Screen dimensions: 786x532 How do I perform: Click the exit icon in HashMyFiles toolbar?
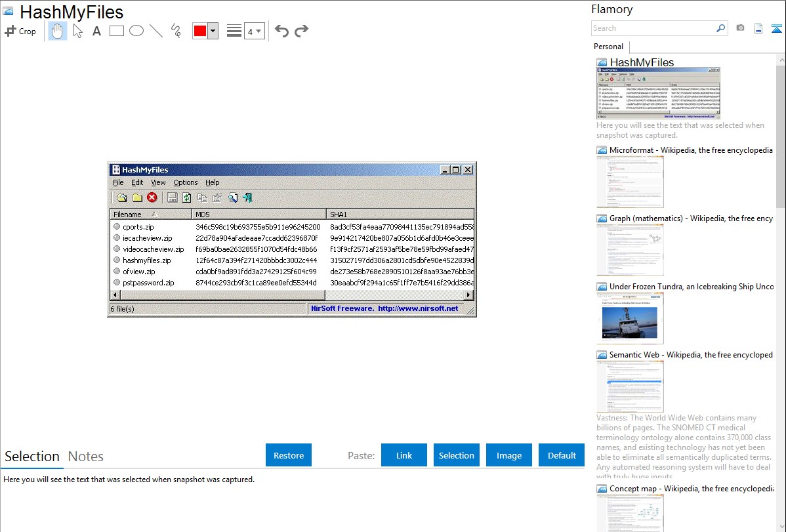[247, 197]
